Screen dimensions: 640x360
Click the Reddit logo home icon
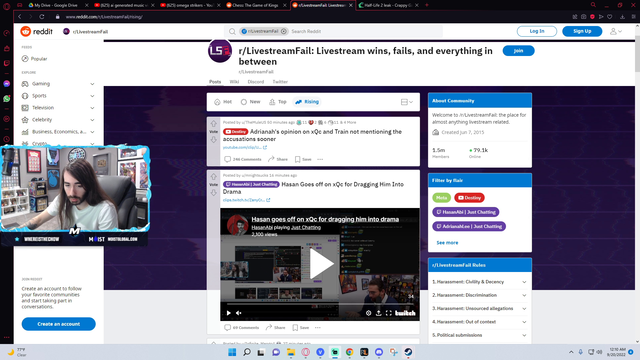[x=26, y=31]
